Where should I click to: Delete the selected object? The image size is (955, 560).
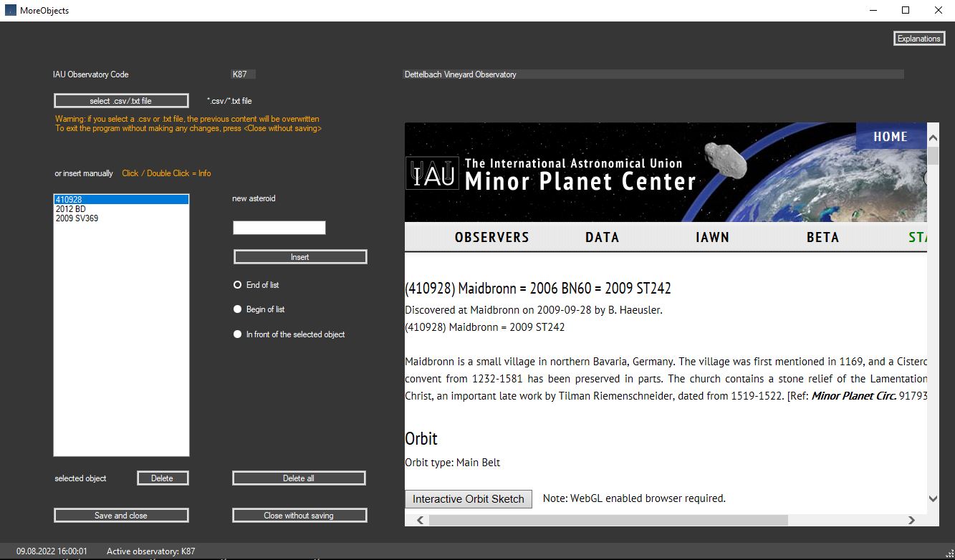point(163,478)
